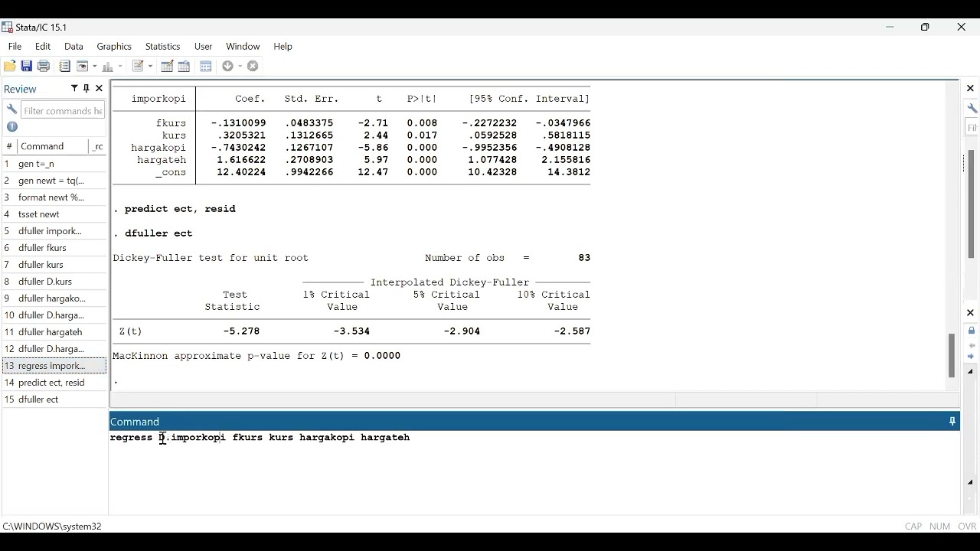Open the Help menu
980x551 pixels.
283,47
